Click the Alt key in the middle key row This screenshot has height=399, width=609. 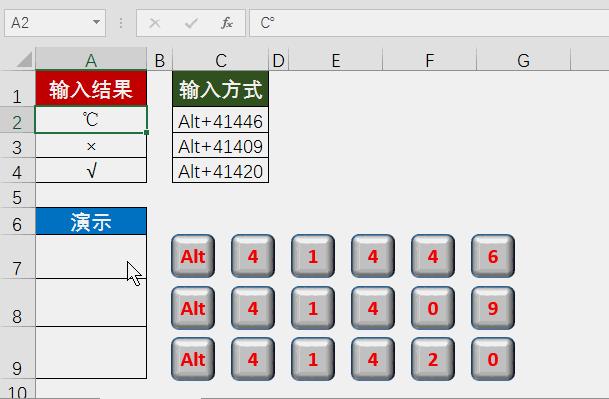coord(193,308)
